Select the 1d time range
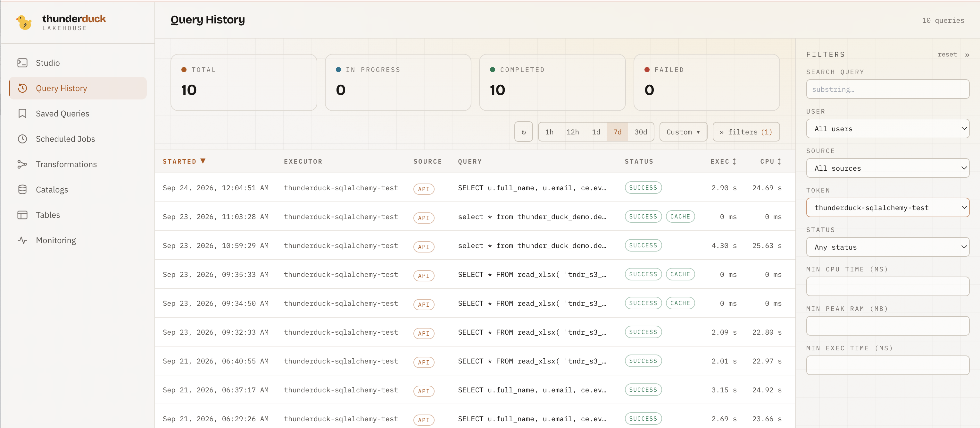This screenshot has width=980, height=428. [596, 132]
